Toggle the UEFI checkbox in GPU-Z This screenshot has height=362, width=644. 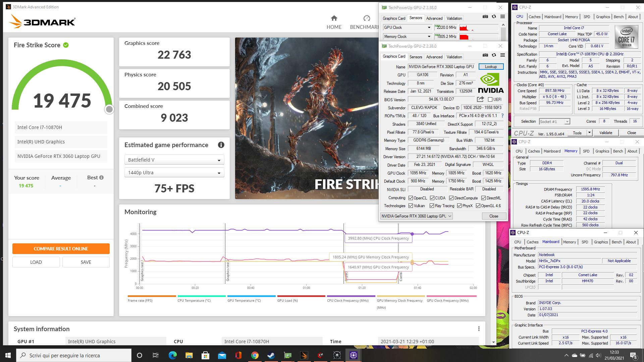coord(490,100)
